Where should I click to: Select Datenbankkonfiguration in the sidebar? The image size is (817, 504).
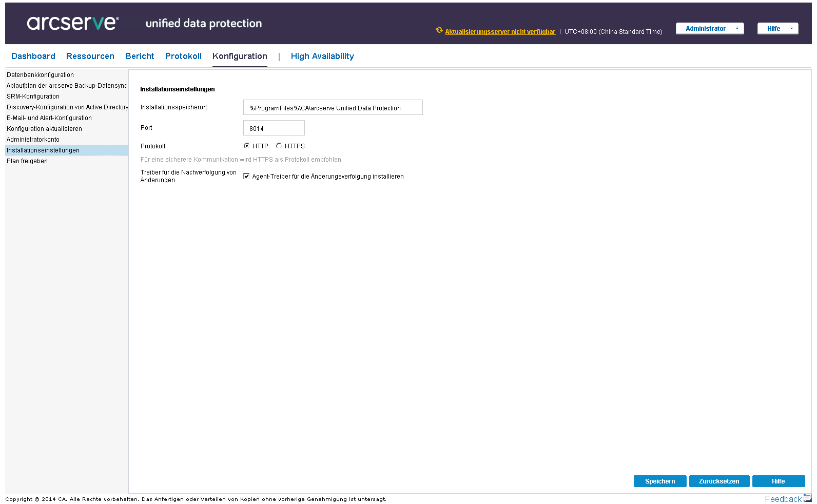click(41, 75)
